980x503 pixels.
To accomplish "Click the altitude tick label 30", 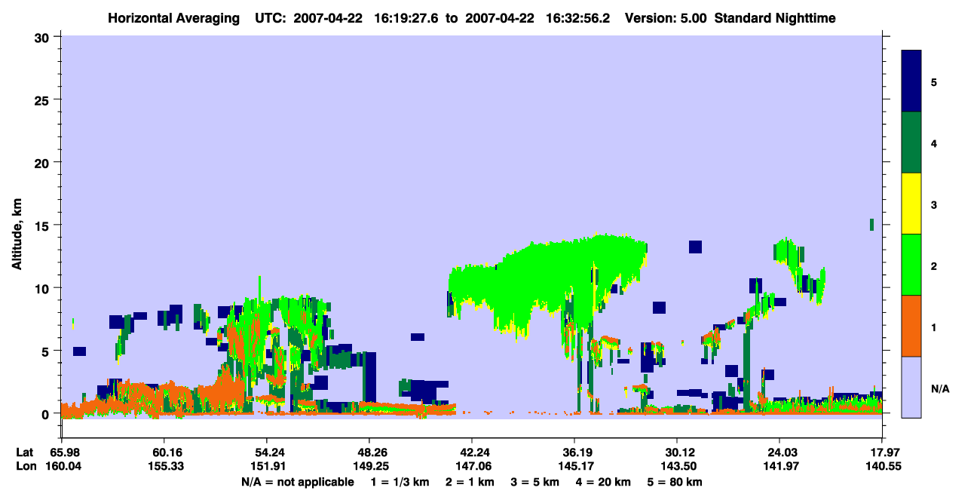I will [x=43, y=37].
